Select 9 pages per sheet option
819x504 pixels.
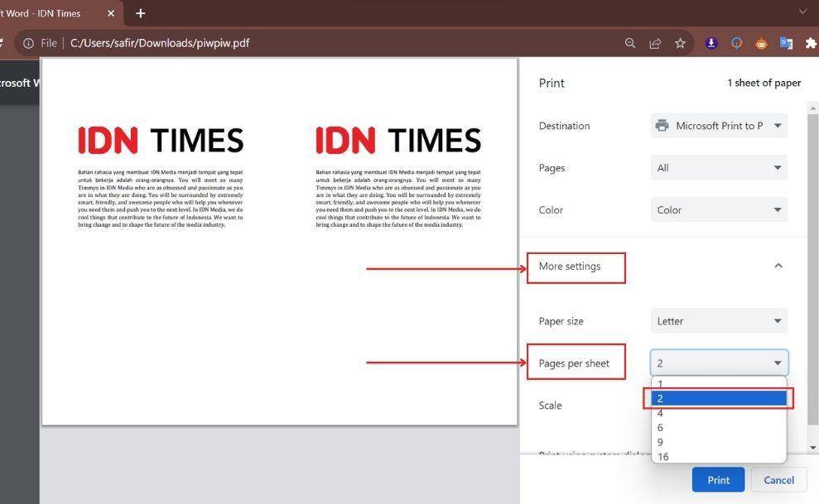pyautogui.click(x=719, y=443)
